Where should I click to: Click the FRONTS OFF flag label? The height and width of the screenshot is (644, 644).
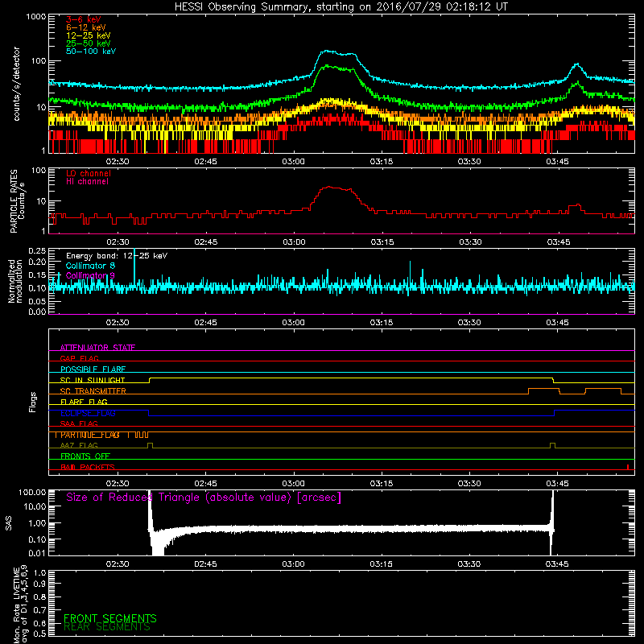click(x=85, y=456)
